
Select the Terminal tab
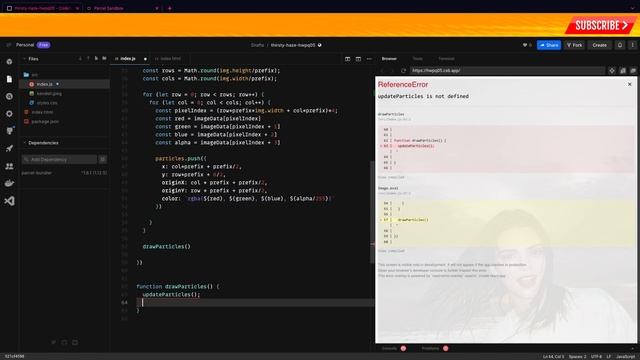[446, 59]
